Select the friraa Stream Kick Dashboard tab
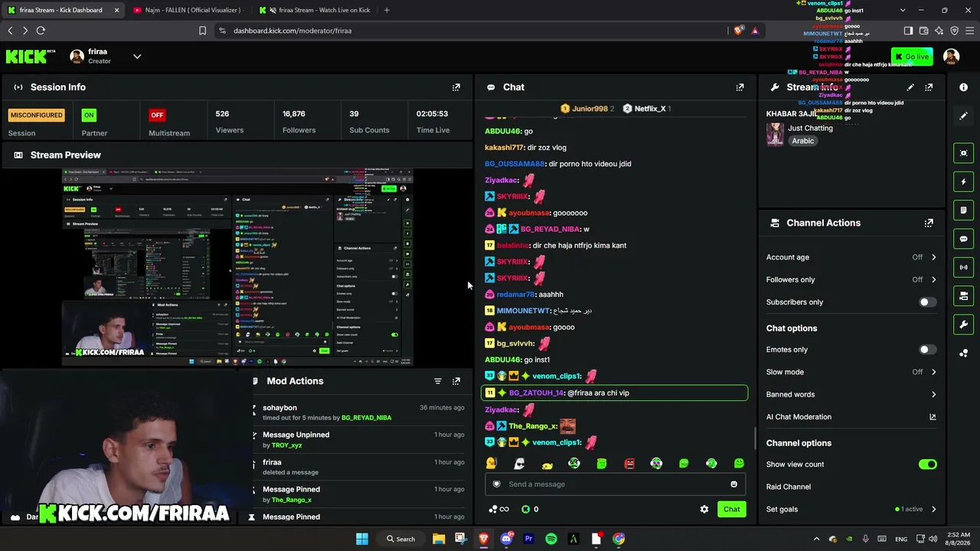Screen dimensions: 980x551 [x=63, y=10]
